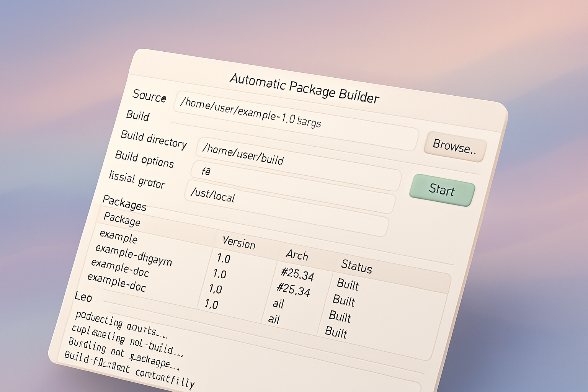The width and height of the screenshot is (588, 392).
Task: Click the log line starting "poducting"
Action: [121, 325]
